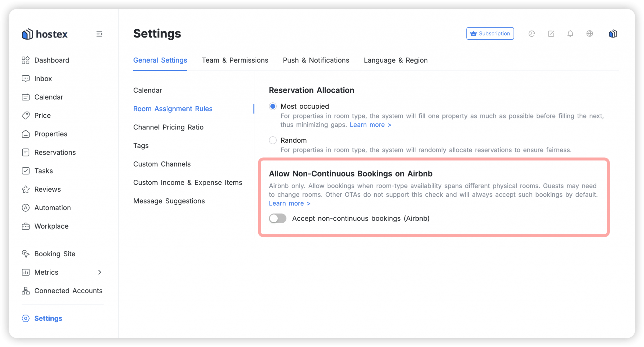644x347 pixels.
Task: Click the Subscription button
Action: click(x=490, y=34)
